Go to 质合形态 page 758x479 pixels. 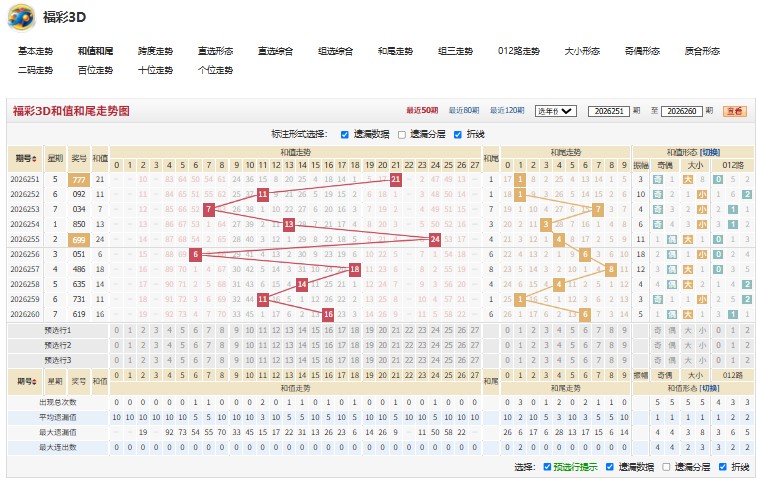(701, 51)
